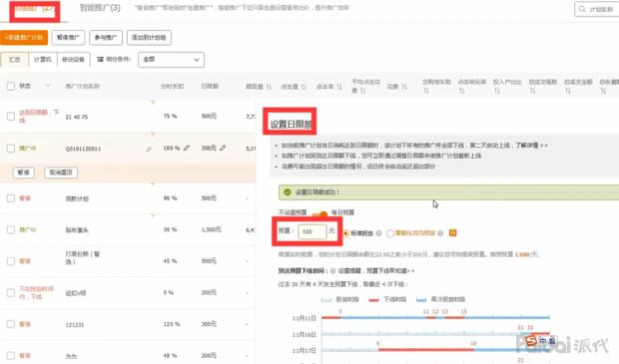Sort by average click cost column arrows
The image size is (619, 364).
[362, 91]
